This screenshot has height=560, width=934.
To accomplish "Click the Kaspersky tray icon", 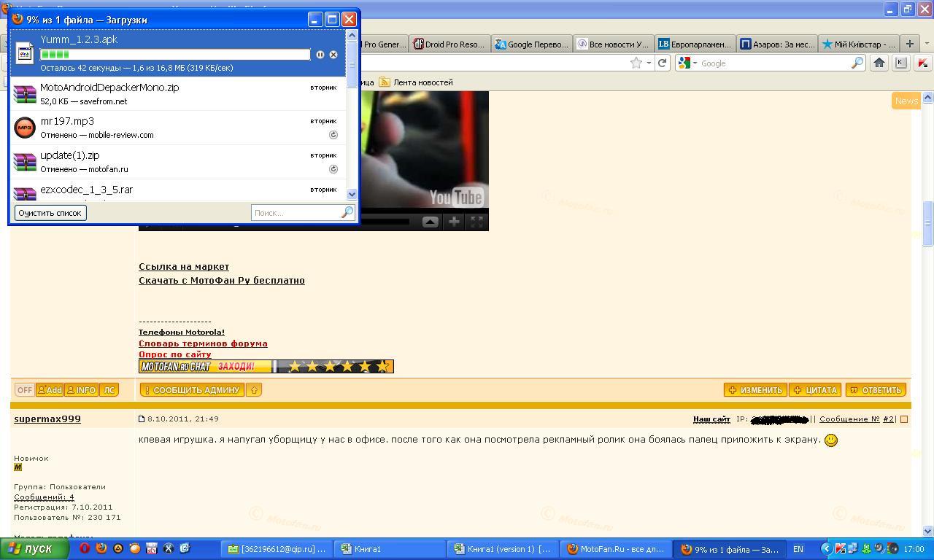I will (x=841, y=548).
